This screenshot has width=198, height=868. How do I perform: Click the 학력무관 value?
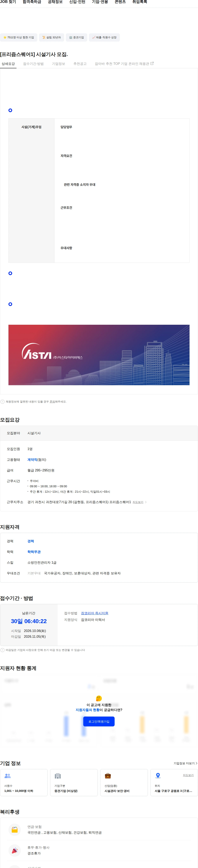(x=34, y=552)
